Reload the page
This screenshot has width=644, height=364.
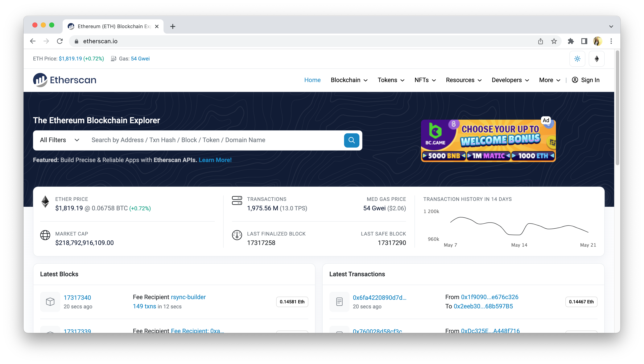[x=60, y=41]
